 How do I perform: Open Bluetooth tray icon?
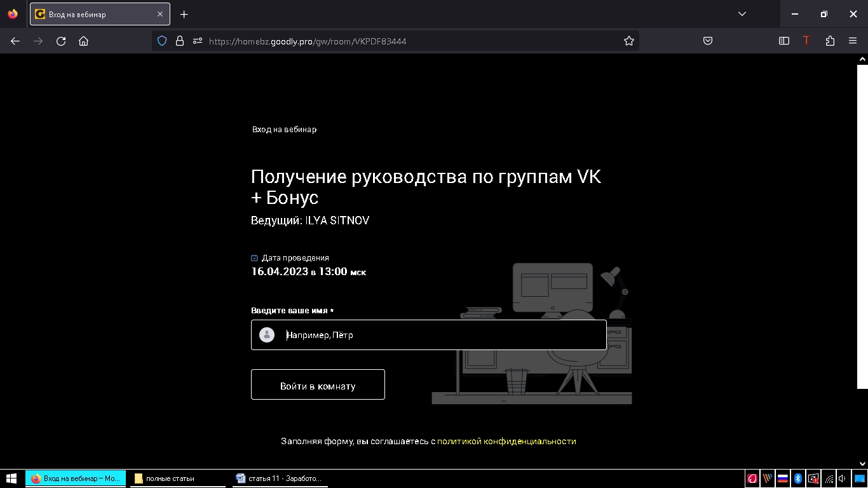tap(798, 478)
